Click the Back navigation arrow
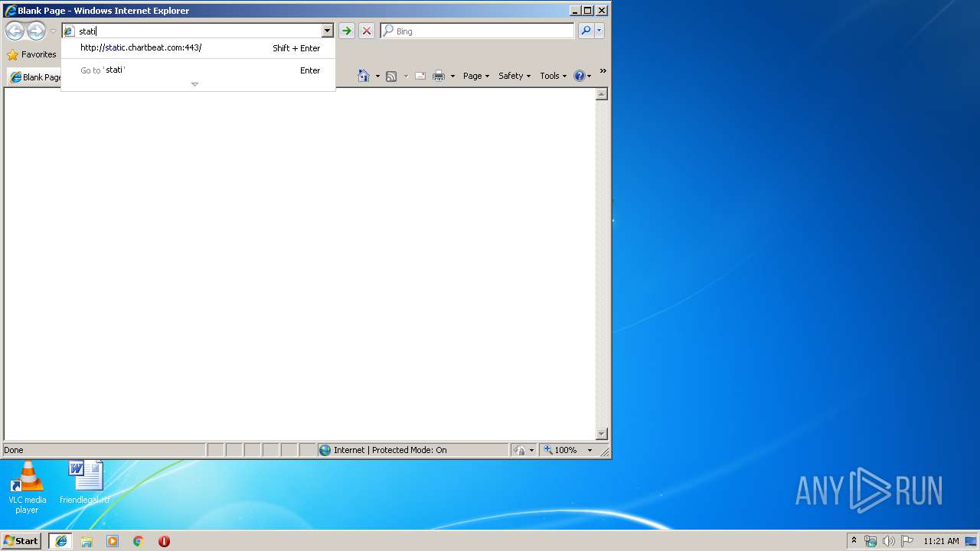This screenshot has height=551, width=980. click(15, 31)
